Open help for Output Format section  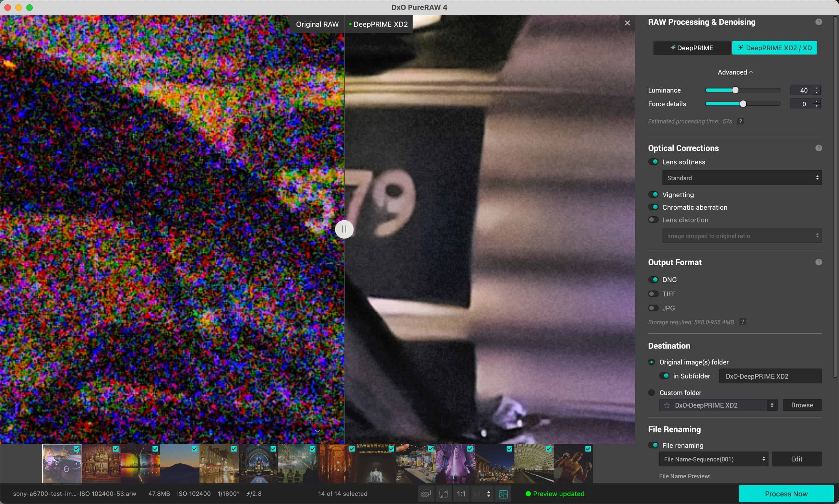818,262
